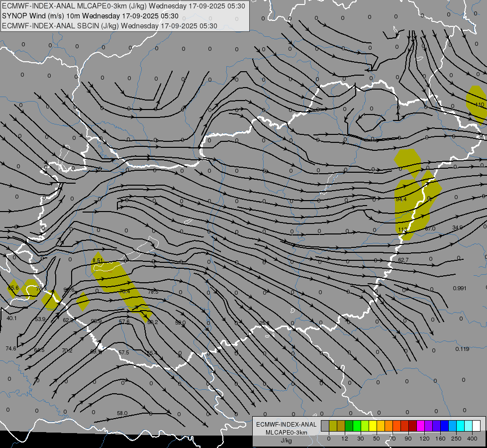Click the map value 34.9
The width and height of the screenshot is (487, 448).
(458, 227)
